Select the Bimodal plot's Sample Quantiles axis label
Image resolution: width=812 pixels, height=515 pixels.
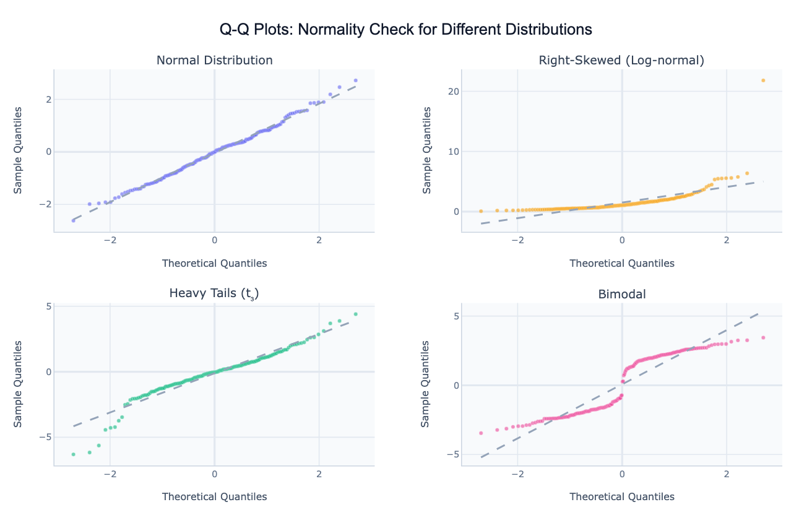(425, 384)
